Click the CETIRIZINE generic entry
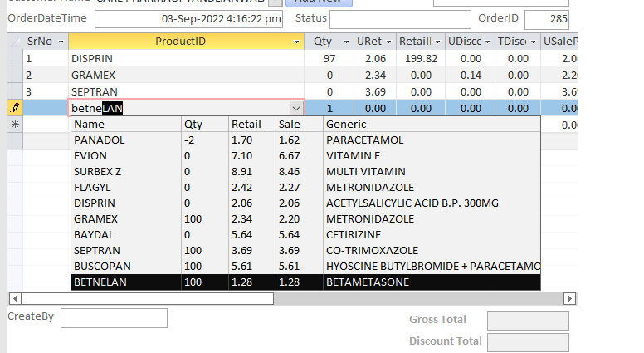 (354, 235)
